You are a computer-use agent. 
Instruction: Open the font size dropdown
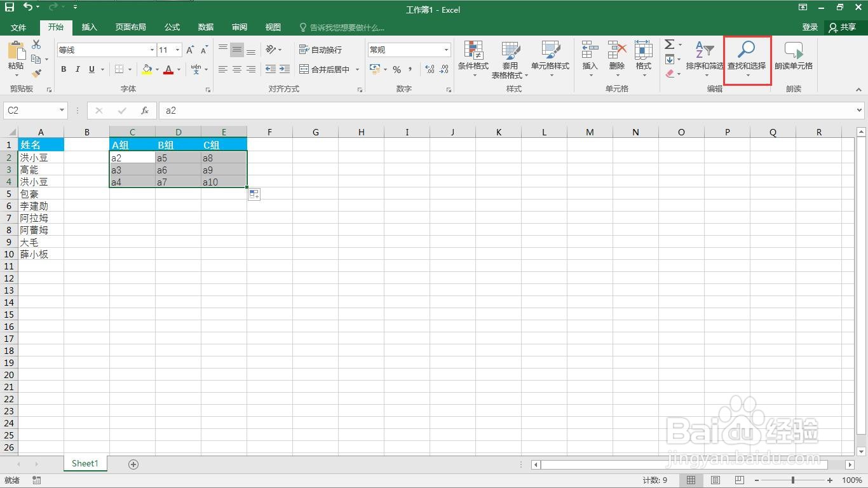click(177, 50)
